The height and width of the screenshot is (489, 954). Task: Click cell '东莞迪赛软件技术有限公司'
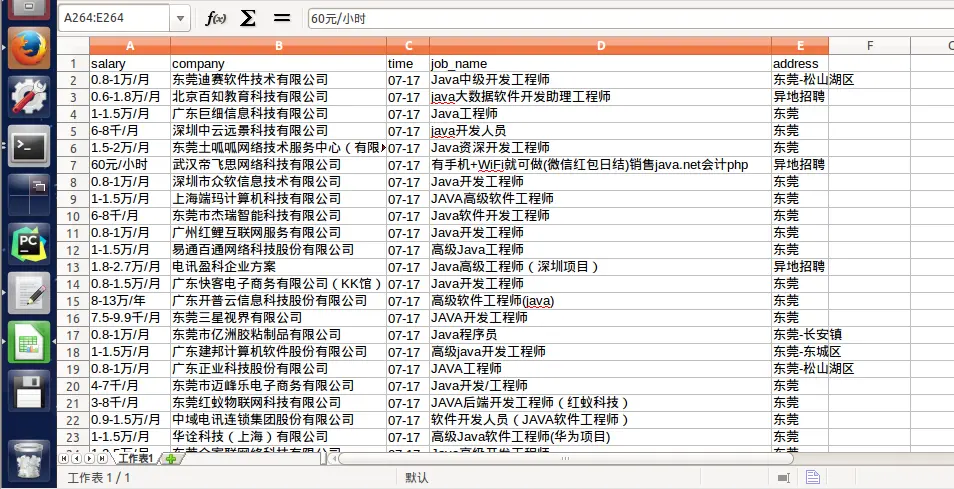[x=279, y=80]
